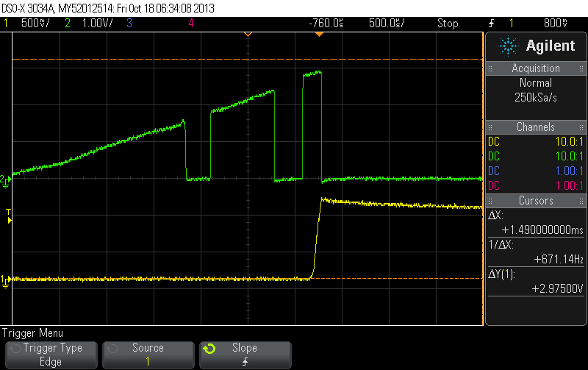The image size is (588, 370).
Task: Click the Agilent logo starburst icon
Action: (x=508, y=46)
